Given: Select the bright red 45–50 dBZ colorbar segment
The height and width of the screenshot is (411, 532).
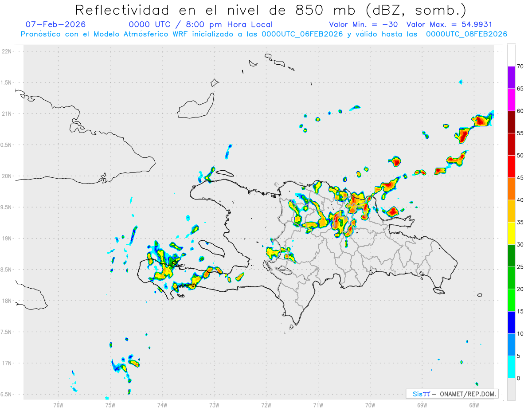Looking at the screenshot, I should 511,166.
